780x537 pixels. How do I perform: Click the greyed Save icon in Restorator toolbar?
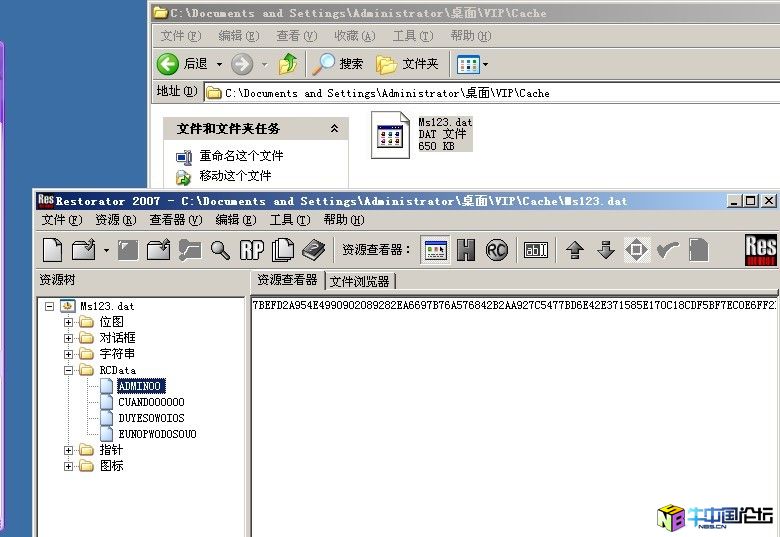coord(128,250)
